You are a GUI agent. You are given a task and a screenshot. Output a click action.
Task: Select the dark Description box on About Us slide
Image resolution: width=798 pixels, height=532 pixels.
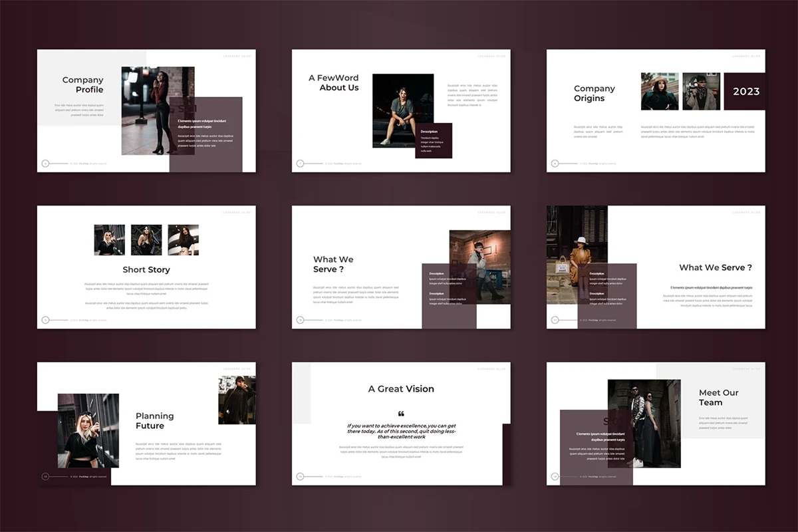point(434,140)
